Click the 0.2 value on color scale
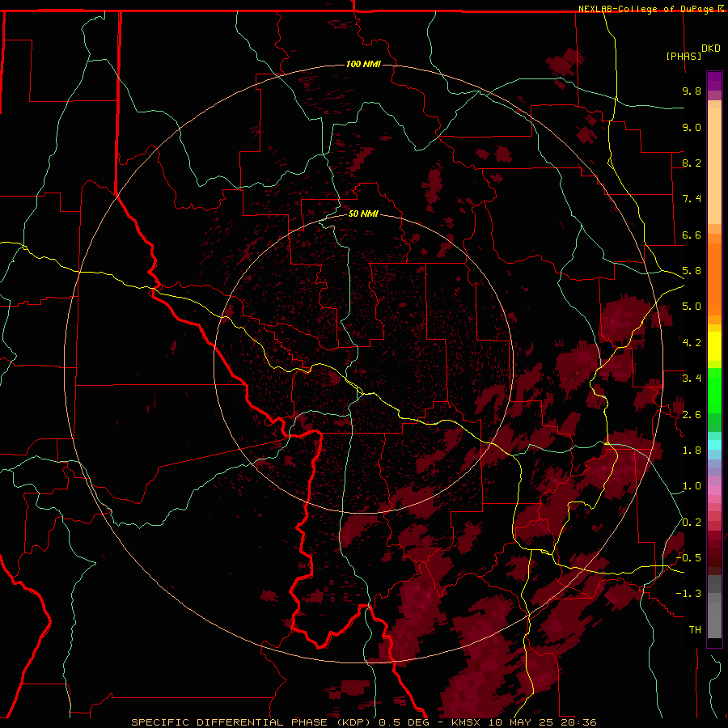This screenshot has height=728, width=728. 692,523
